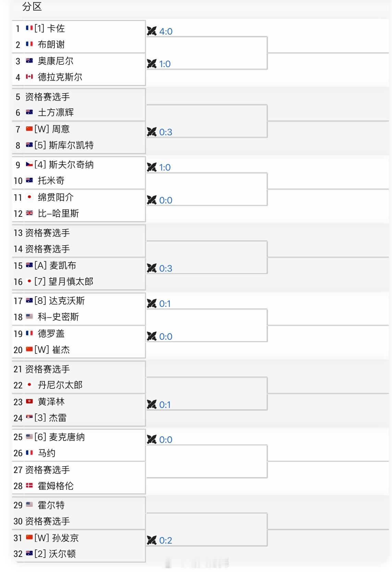
Task: Select player 霍姆格伦 in row 28
Action: (56, 486)
